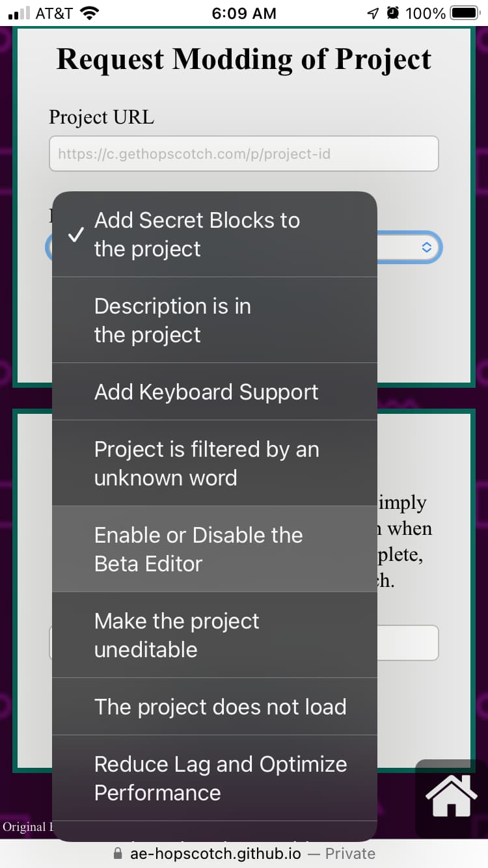Tap the lock icon beside the site address
Screen dimensions: 488x868
[x=118, y=853]
